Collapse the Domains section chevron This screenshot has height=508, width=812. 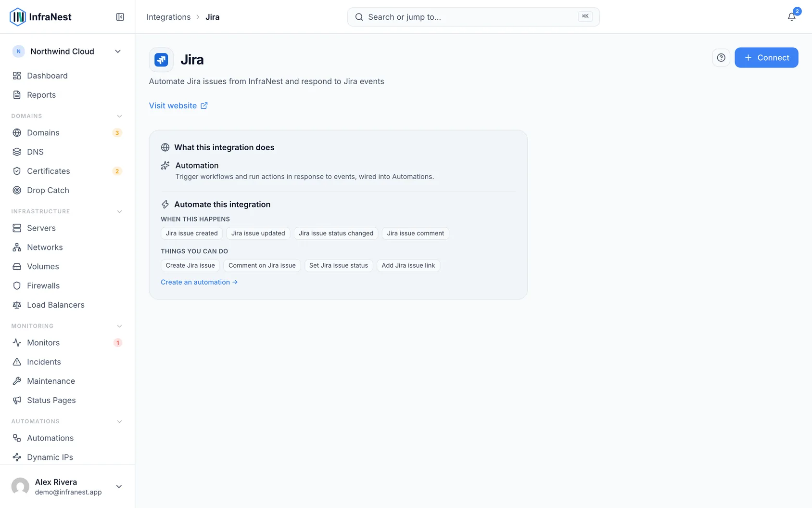point(119,116)
